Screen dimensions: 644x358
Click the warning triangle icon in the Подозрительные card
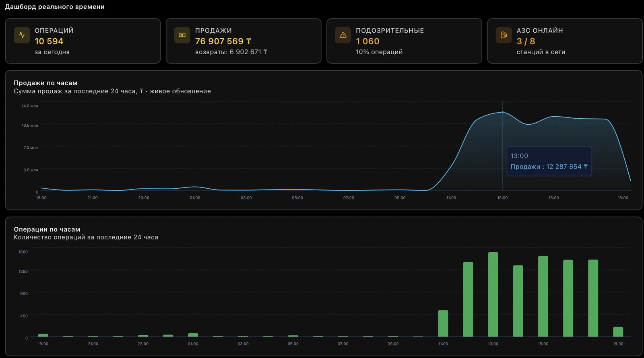pos(343,35)
